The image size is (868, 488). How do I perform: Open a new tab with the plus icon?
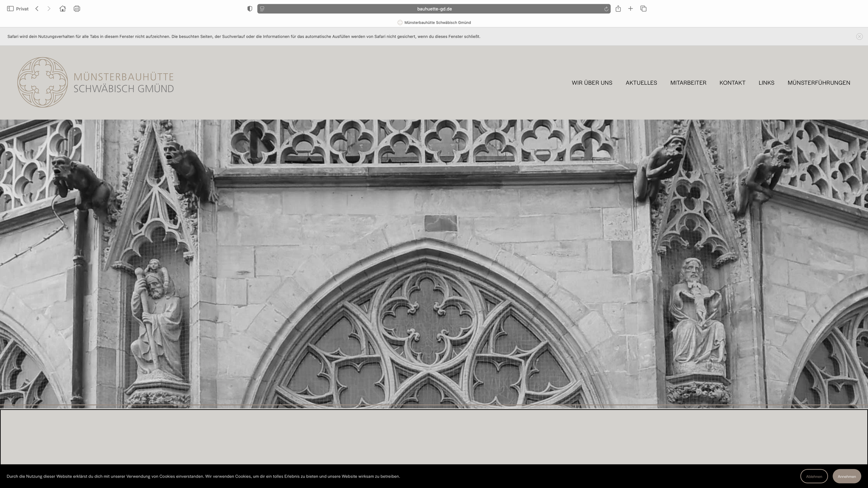[631, 8]
